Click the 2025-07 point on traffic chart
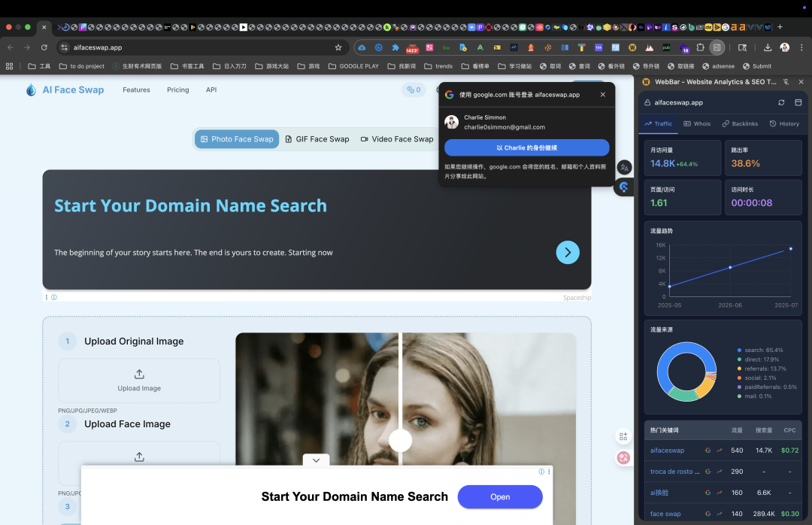The image size is (812, 525). click(790, 249)
